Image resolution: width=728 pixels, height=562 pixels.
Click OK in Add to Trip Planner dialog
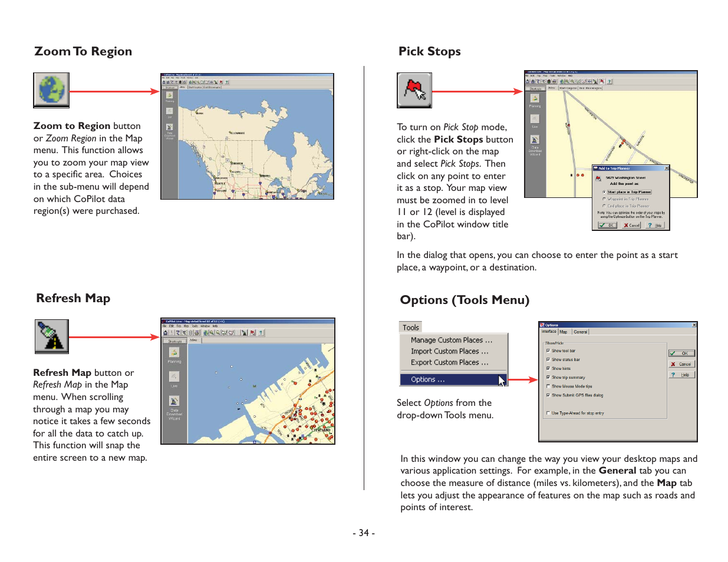click(x=607, y=225)
